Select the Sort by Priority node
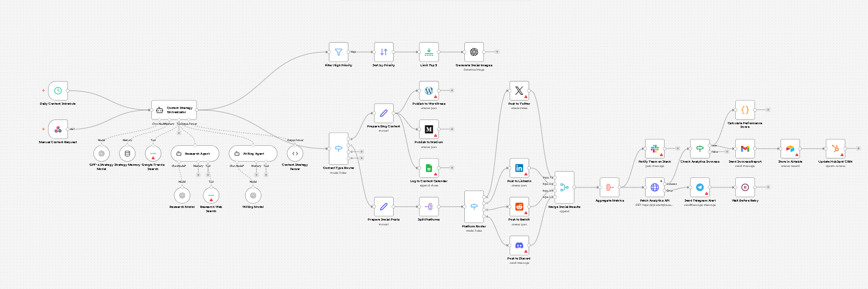The image size is (868, 289). pos(384,52)
